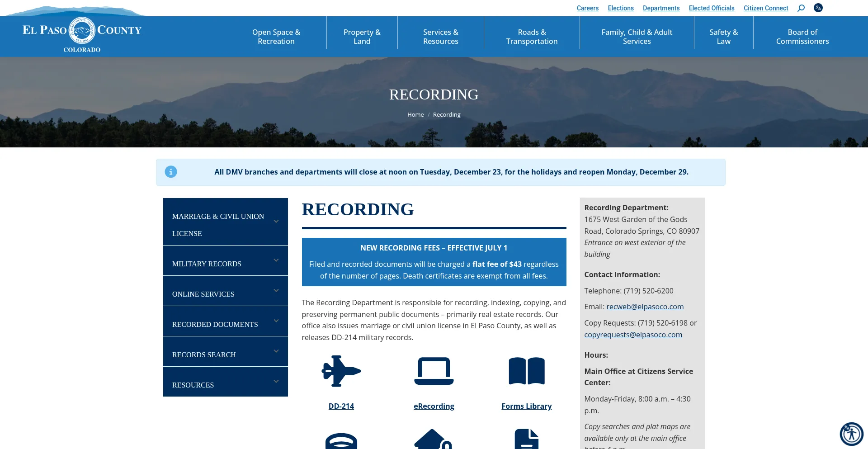Click the info icon in the DMV notice banner
This screenshot has height=449, width=868.
(170, 172)
